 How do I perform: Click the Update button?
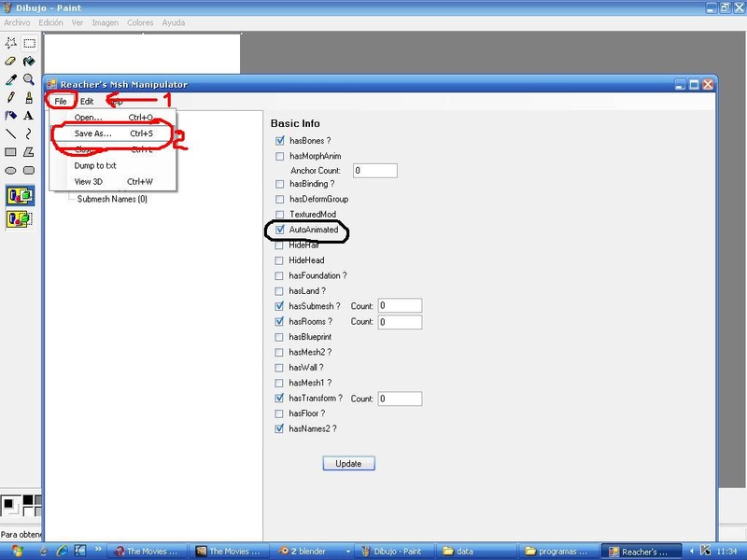[348, 463]
